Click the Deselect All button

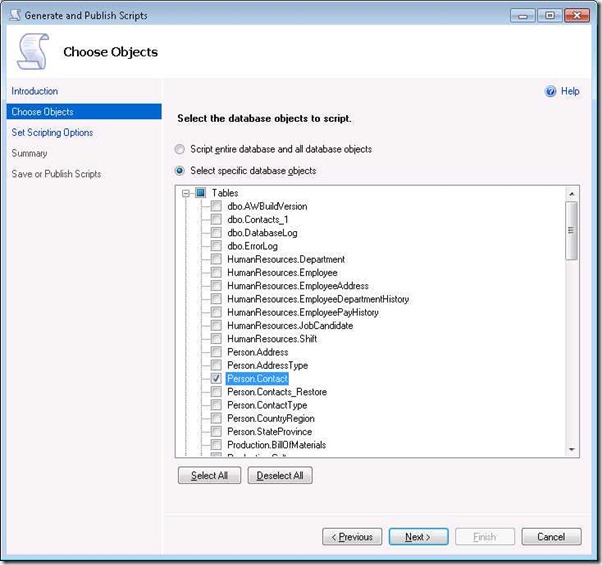pos(280,475)
